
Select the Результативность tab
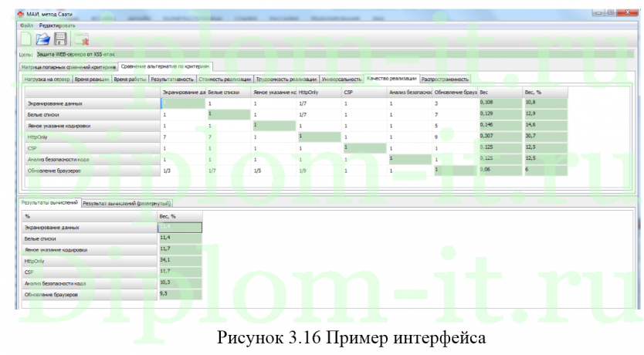pos(172,79)
